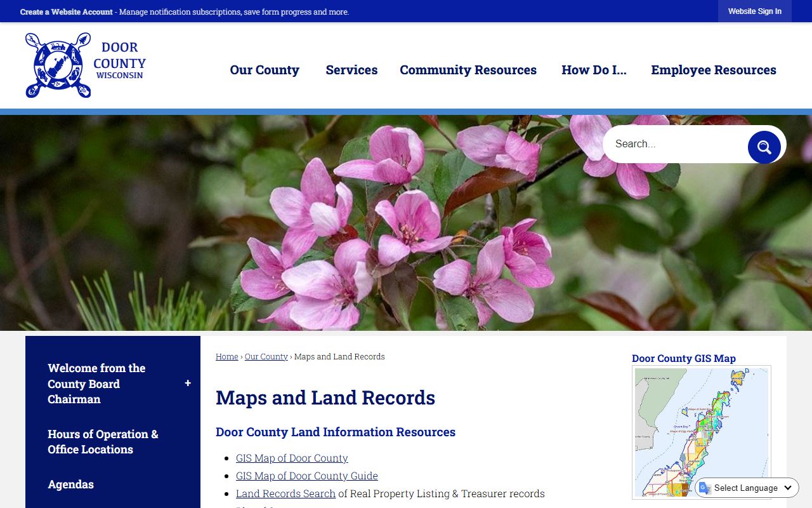Open the Land Records Search link
Image resolution: width=812 pixels, height=508 pixels.
click(285, 493)
